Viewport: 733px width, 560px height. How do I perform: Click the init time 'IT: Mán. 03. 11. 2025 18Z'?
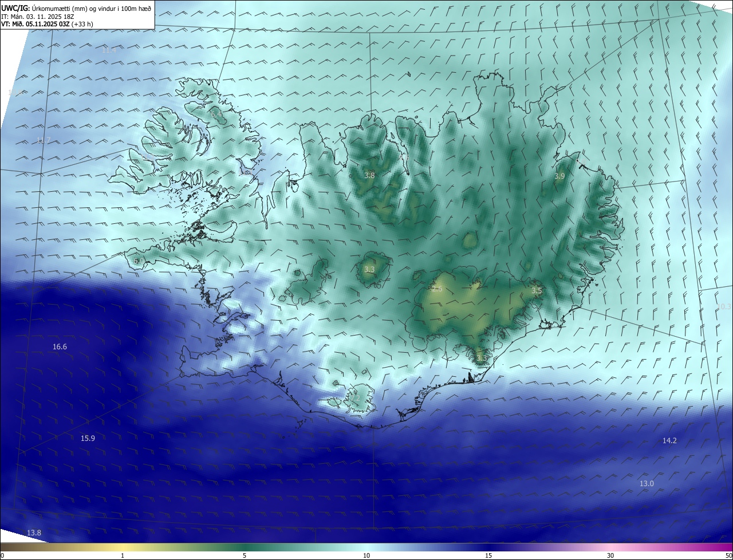[x=38, y=16]
